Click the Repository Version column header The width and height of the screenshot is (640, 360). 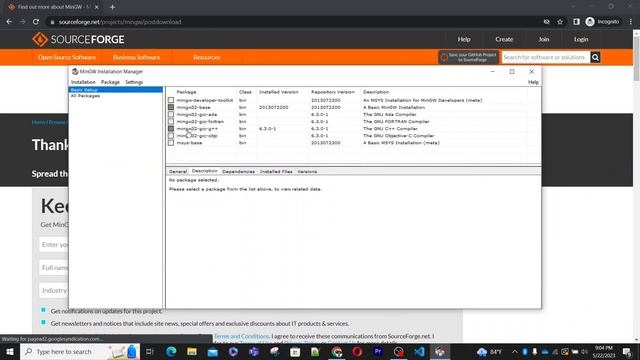333,92
